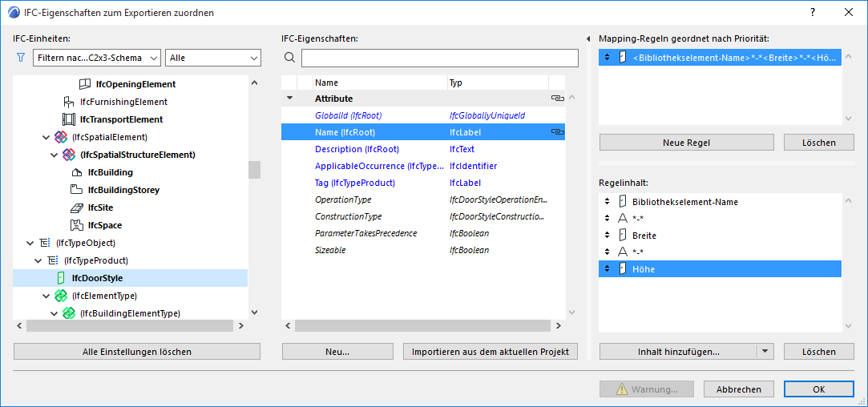Click the IfcSpace element icon
This screenshot has width=868, height=407.
click(77, 225)
